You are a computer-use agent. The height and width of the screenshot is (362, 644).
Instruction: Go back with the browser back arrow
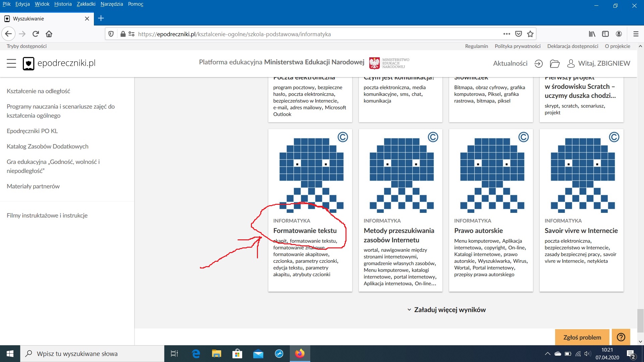click(8, 34)
